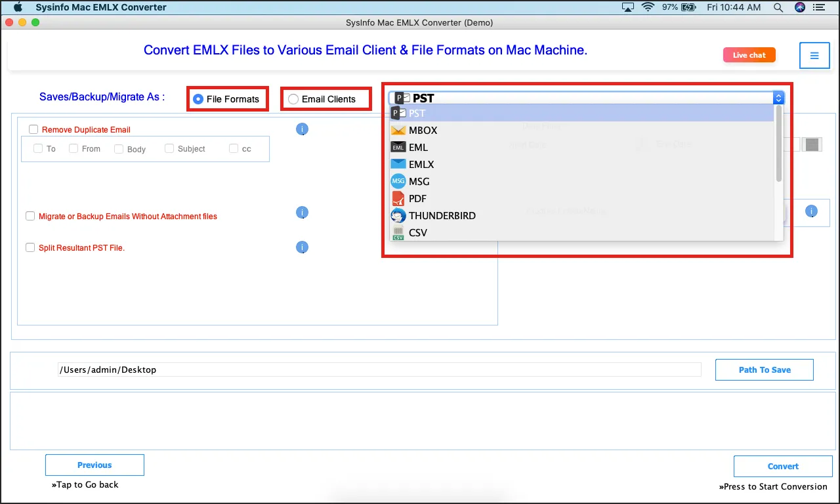Select the Email Clients radio button

pos(293,99)
